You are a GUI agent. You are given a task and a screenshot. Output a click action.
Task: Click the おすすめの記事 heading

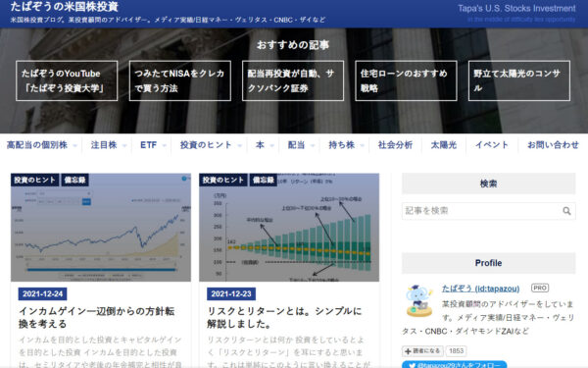click(293, 45)
